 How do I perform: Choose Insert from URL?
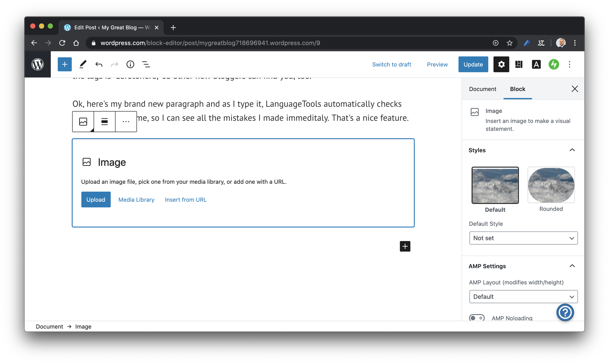pos(186,199)
